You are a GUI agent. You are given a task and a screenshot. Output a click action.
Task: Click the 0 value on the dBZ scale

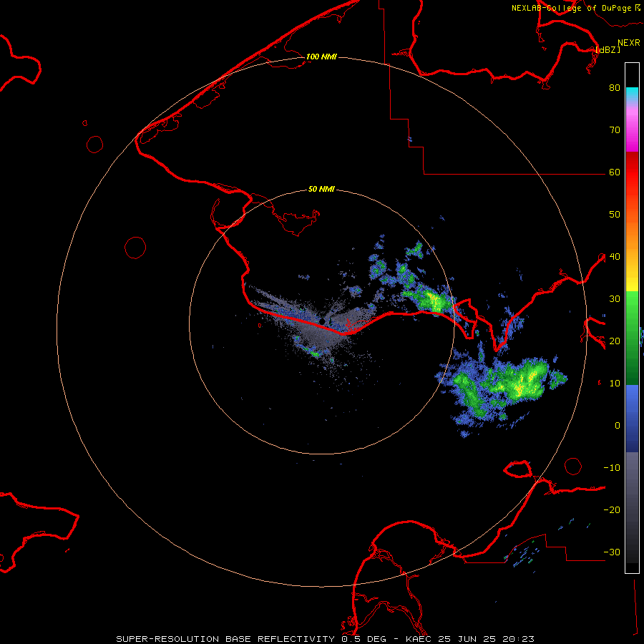(618, 426)
